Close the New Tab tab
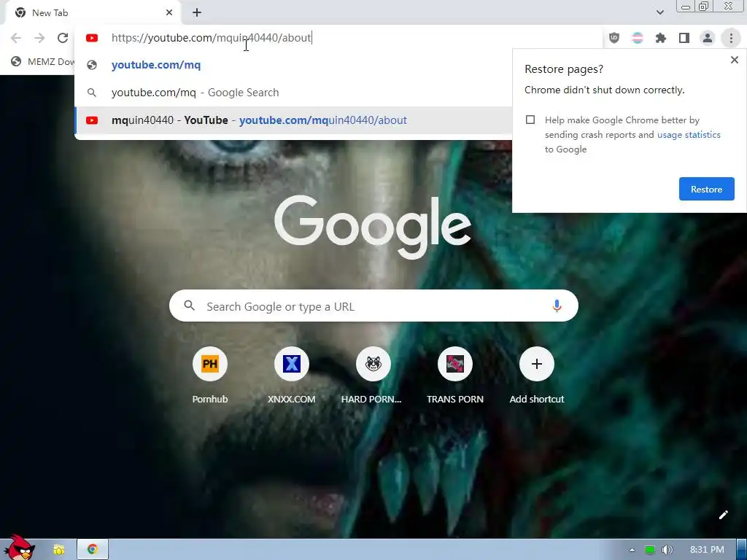Viewport: 747px width, 560px height. 169,13
